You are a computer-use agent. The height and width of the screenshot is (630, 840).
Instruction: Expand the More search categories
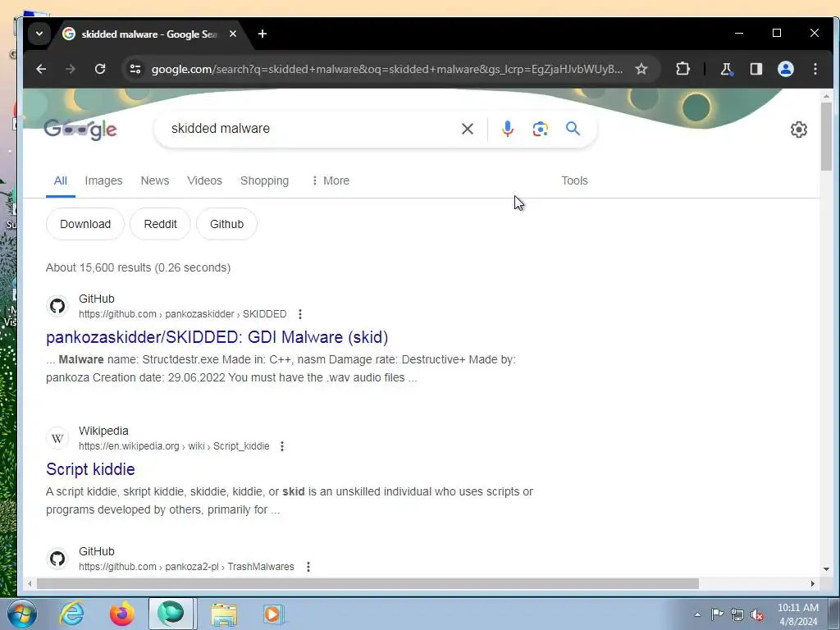[331, 180]
